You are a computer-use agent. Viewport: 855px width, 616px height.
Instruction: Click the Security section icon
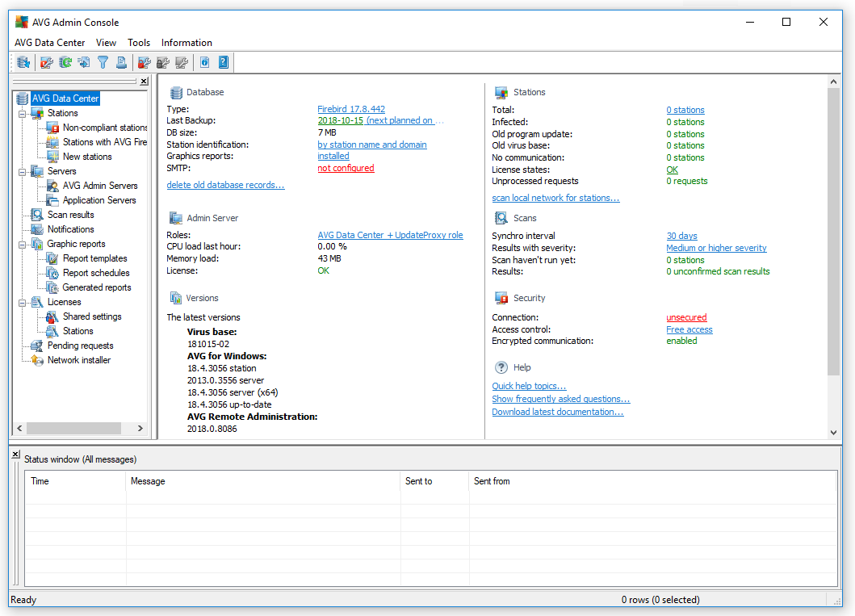click(x=501, y=298)
